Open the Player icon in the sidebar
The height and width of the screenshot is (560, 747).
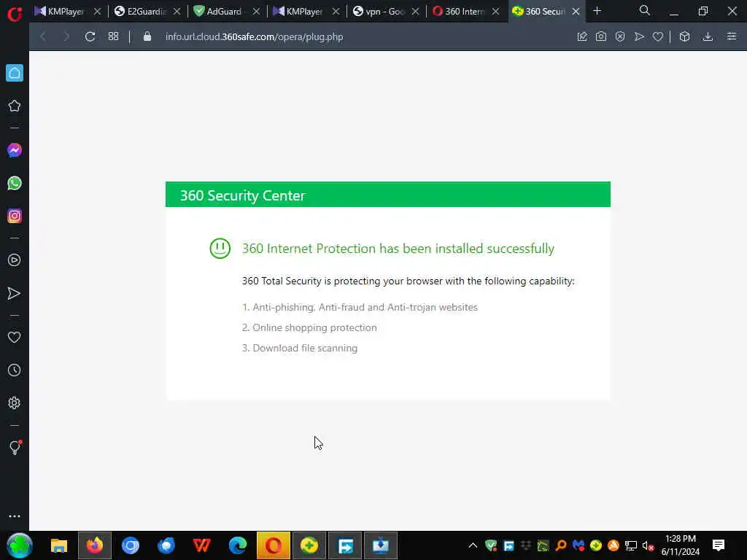coord(15,260)
